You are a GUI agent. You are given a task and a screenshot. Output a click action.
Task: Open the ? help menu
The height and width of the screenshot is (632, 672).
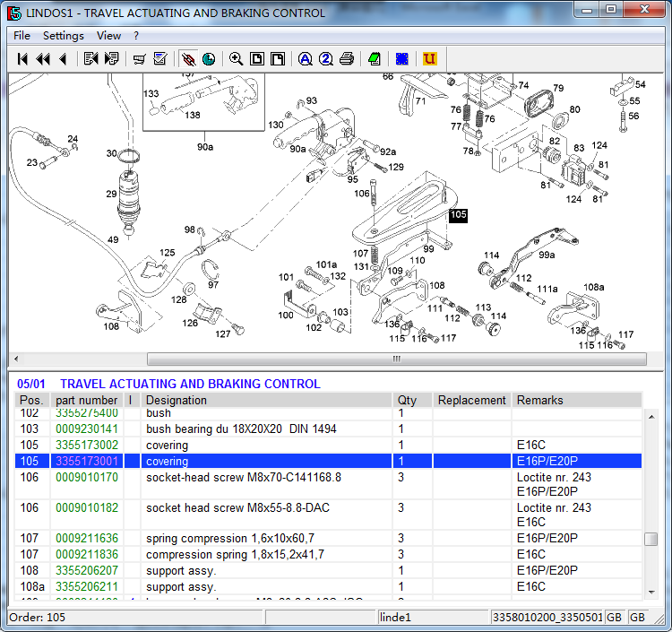point(136,36)
